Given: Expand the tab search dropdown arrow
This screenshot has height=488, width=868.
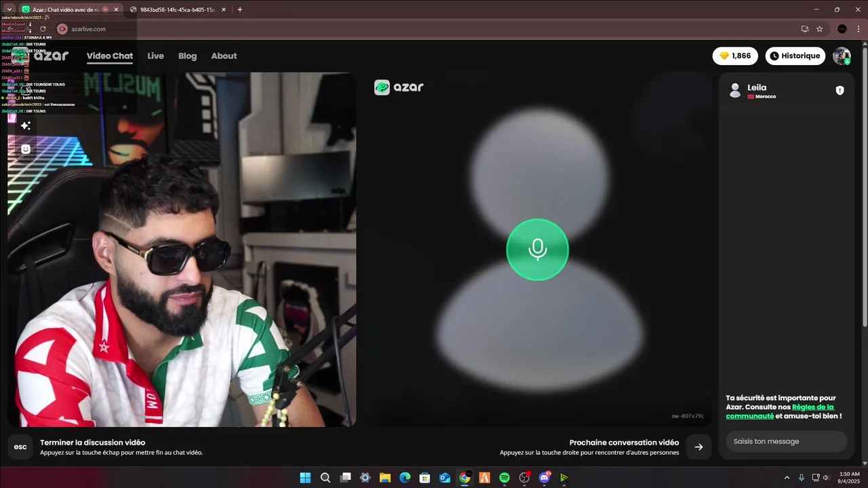Looking at the screenshot, I should pos(9,9).
